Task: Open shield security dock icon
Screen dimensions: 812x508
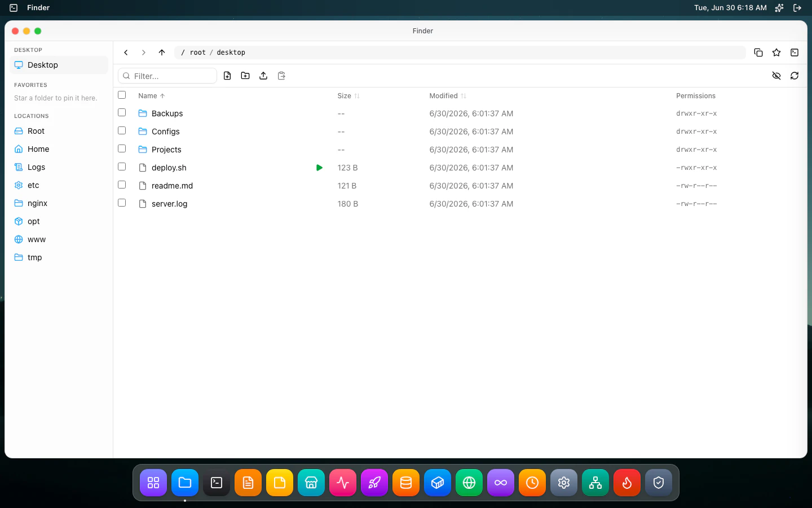Action: point(659,483)
